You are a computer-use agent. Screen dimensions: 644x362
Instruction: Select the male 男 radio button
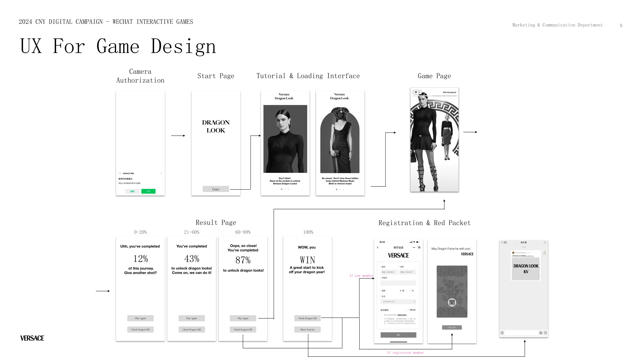click(x=400, y=291)
